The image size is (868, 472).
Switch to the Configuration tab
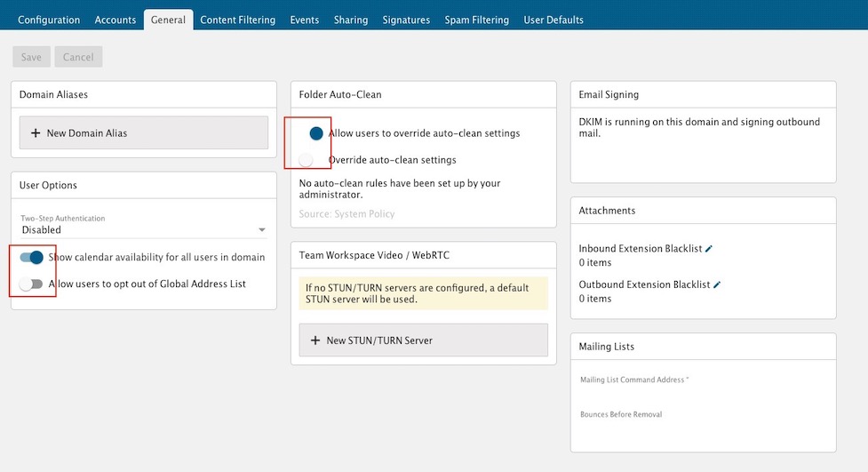(49, 20)
